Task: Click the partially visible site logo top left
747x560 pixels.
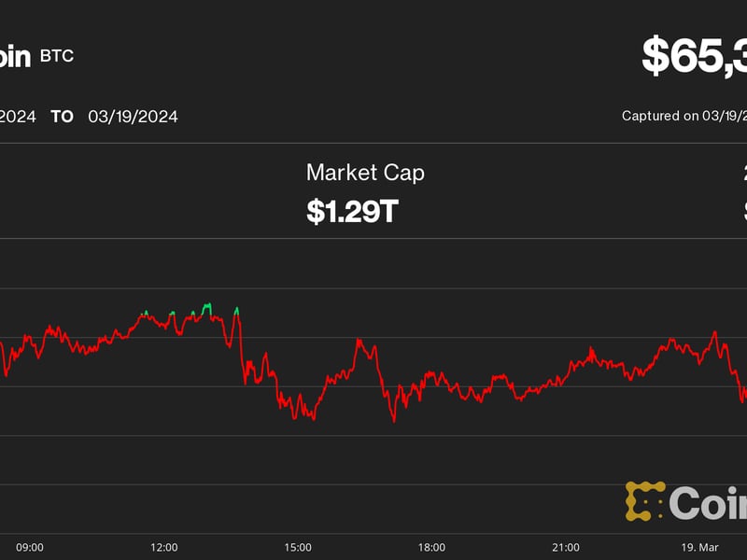Action: pos(13,56)
